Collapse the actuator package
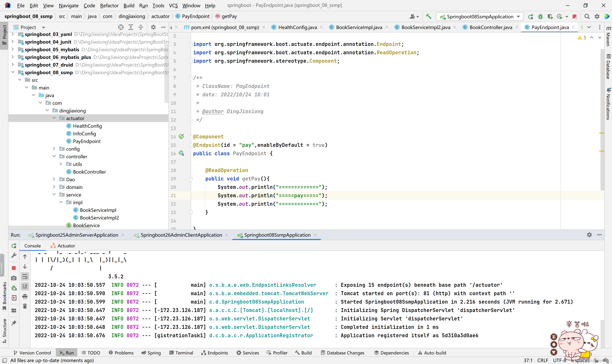The image size is (612, 364). [54, 118]
